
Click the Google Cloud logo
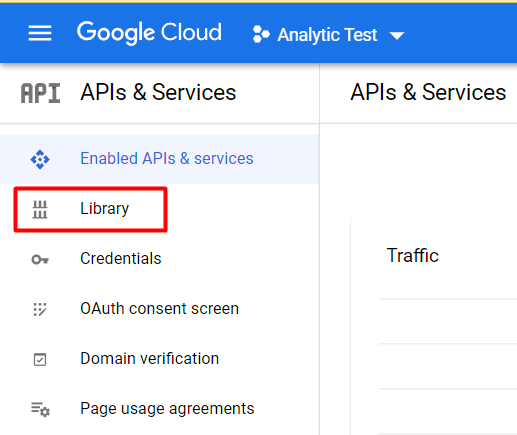coord(149,33)
